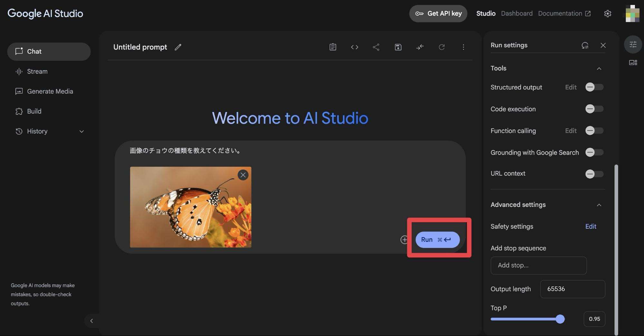This screenshot has height=336, width=644.
Task: Remove the attached butterfly image
Action: [x=243, y=175]
